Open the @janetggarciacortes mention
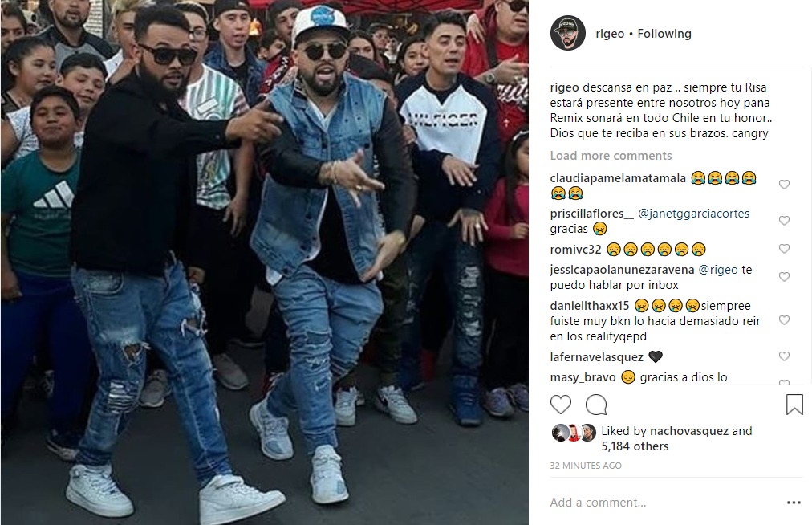The height and width of the screenshot is (525, 812). (x=693, y=214)
